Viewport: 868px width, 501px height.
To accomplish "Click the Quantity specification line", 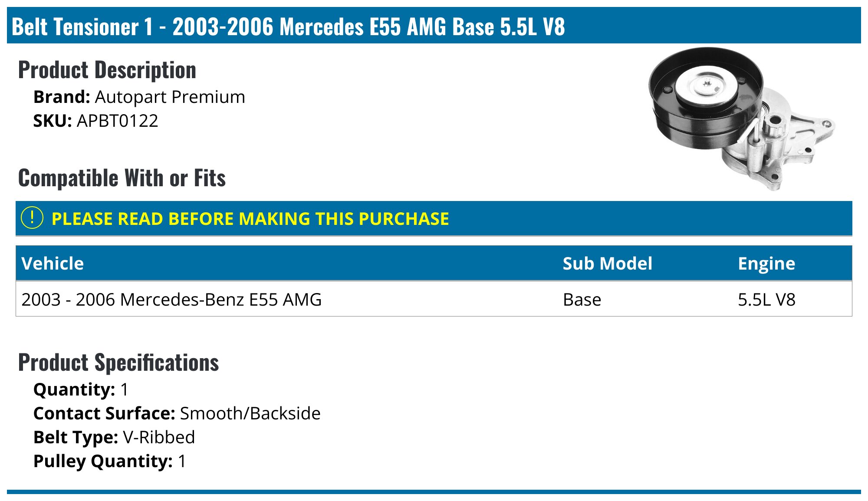I will [x=81, y=389].
